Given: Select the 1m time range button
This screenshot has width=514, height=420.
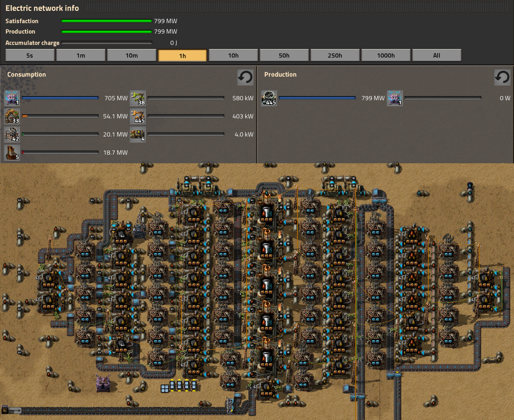Looking at the screenshot, I should (81, 55).
